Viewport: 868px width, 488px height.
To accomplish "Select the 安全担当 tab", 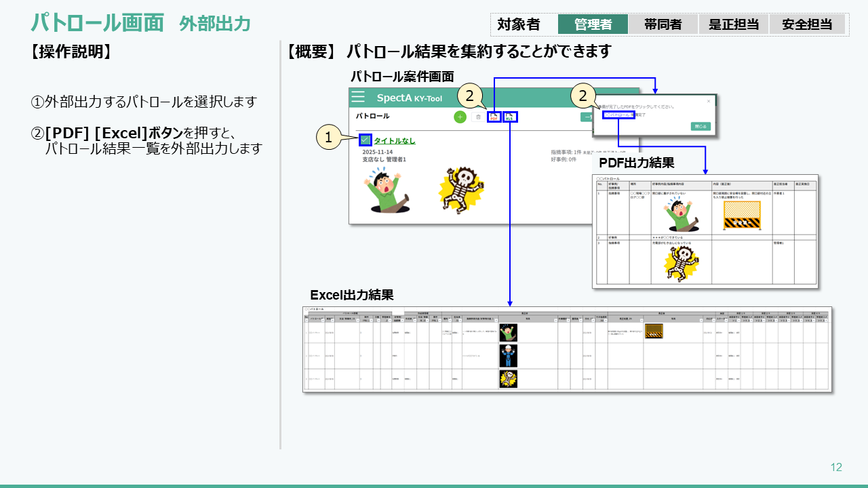I will pyautogui.click(x=807, y=24).
